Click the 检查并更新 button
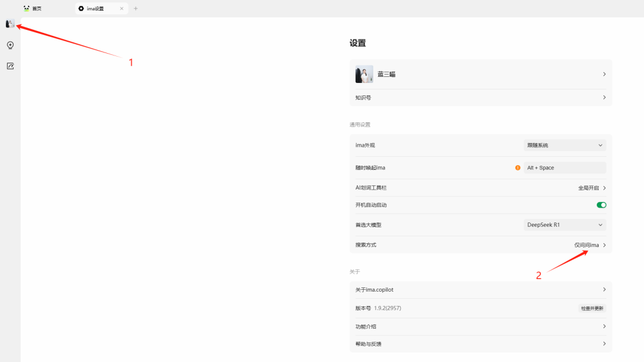The height and width of the screenshot is (362, 644). pyautogui.click(x=592, y=308)
